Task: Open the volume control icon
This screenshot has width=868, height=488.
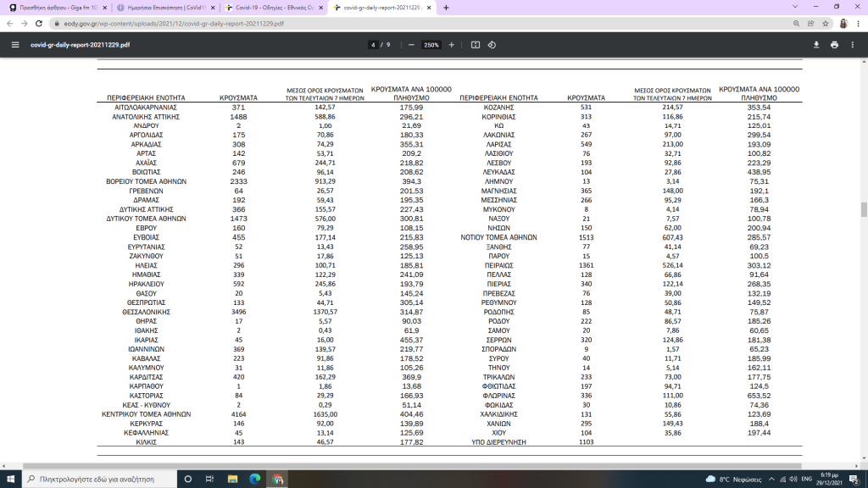Action: tap(793, 480)
